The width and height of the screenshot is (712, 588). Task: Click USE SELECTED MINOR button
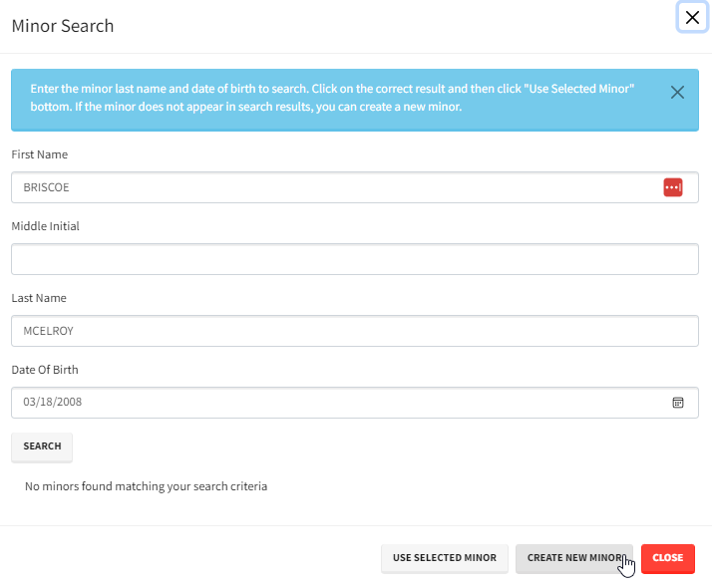pyautogui.click(x=445, y=558)
